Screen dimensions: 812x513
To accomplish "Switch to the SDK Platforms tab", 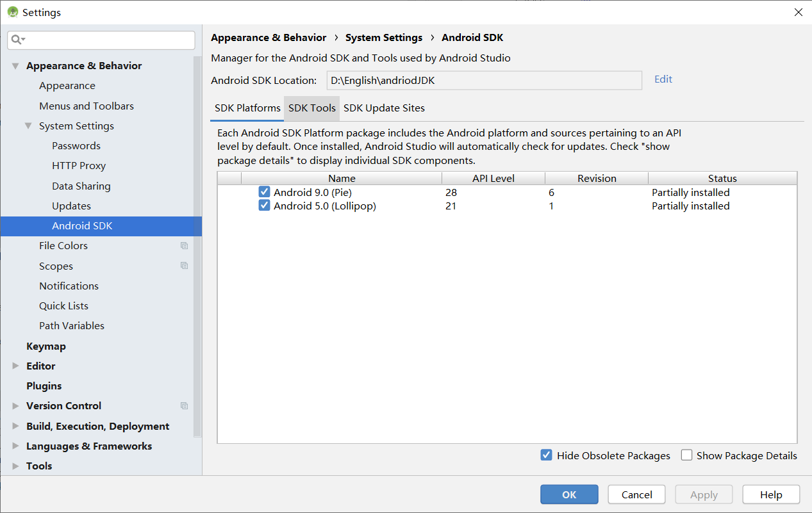I will (247, 108).
